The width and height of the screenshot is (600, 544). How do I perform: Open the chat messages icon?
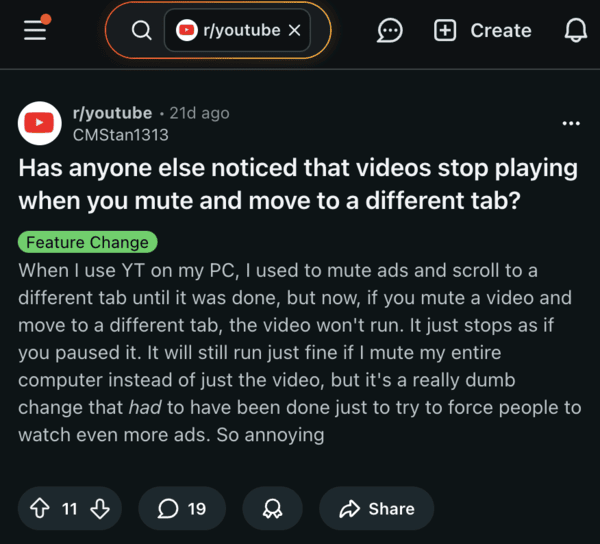coord(390,31)
